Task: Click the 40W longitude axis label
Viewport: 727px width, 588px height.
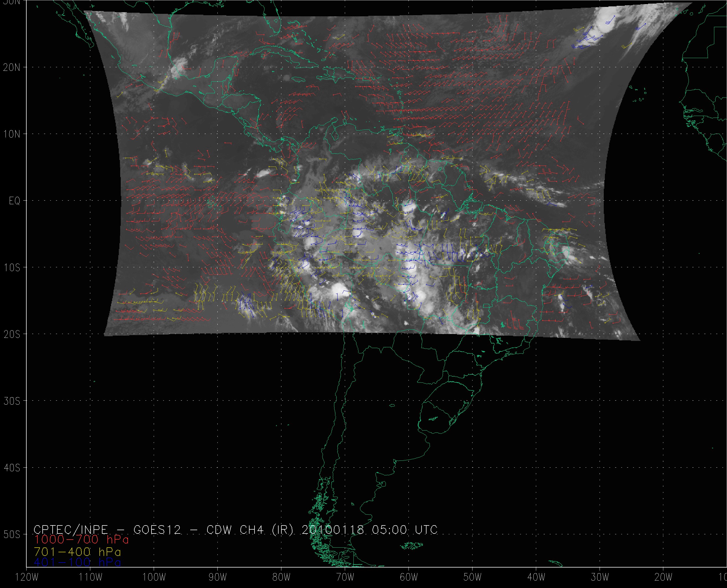Action: [536, 577]
